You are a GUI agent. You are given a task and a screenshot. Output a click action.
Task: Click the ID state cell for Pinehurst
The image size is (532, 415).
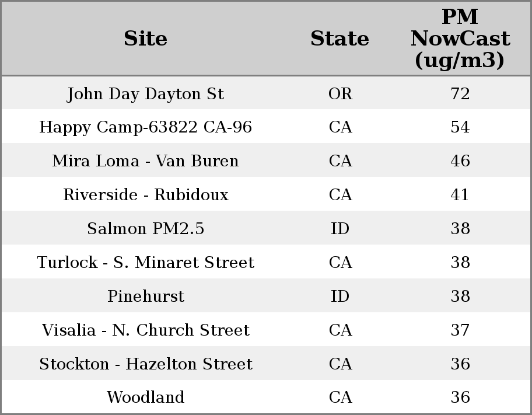(340, 297)
